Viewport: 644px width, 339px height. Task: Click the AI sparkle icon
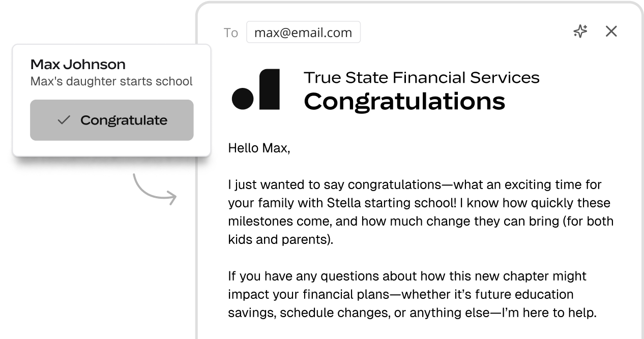pos(580,32)
